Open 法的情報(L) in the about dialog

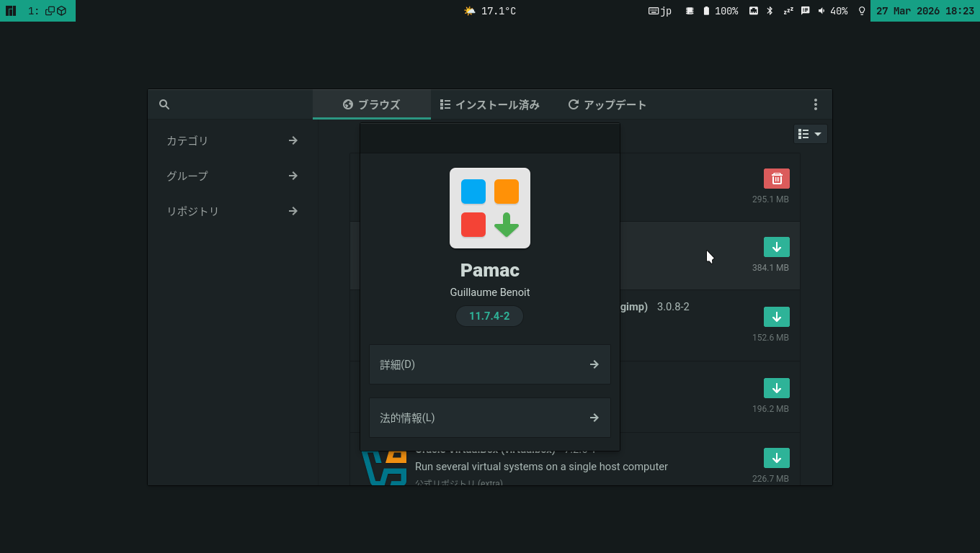[490, 418]
